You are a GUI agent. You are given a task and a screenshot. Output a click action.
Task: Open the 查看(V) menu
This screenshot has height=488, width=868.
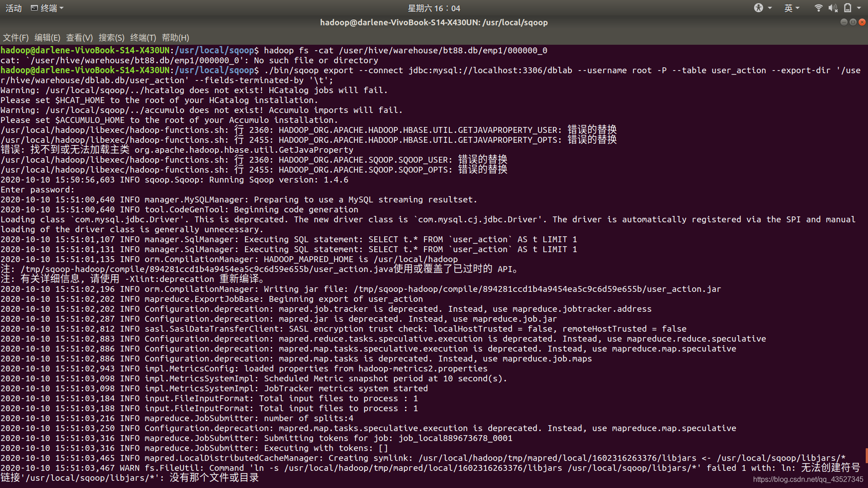pos(80,38)
